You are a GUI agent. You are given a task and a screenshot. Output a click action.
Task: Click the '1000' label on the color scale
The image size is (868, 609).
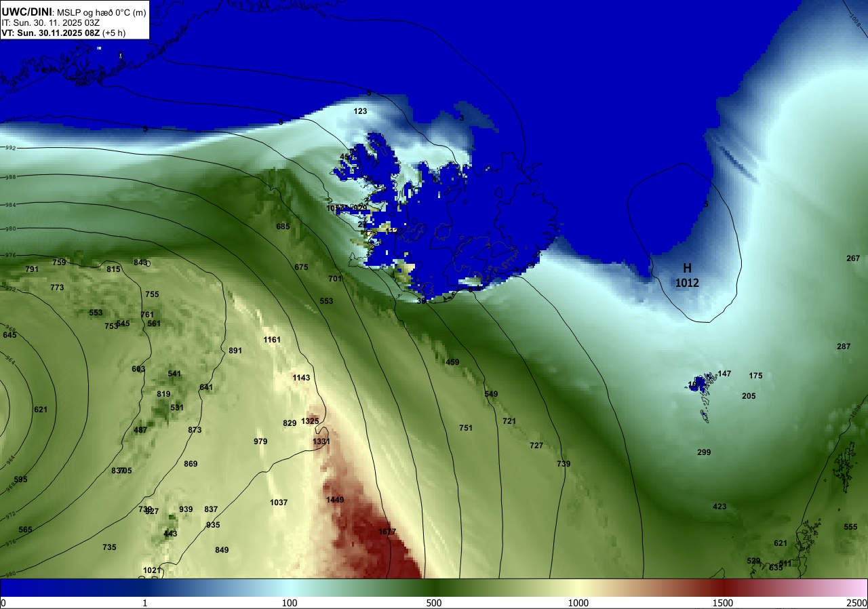[x=578, y=603]
